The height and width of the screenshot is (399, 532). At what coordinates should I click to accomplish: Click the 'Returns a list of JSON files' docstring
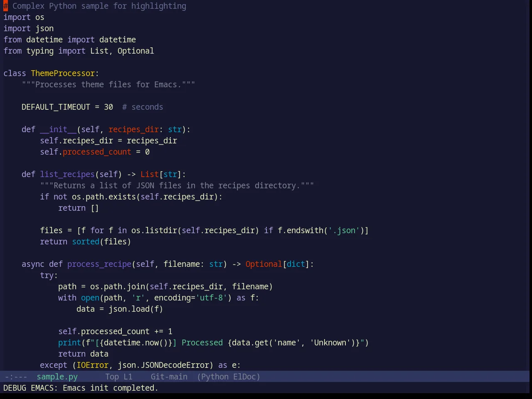[x=177, y=185]
